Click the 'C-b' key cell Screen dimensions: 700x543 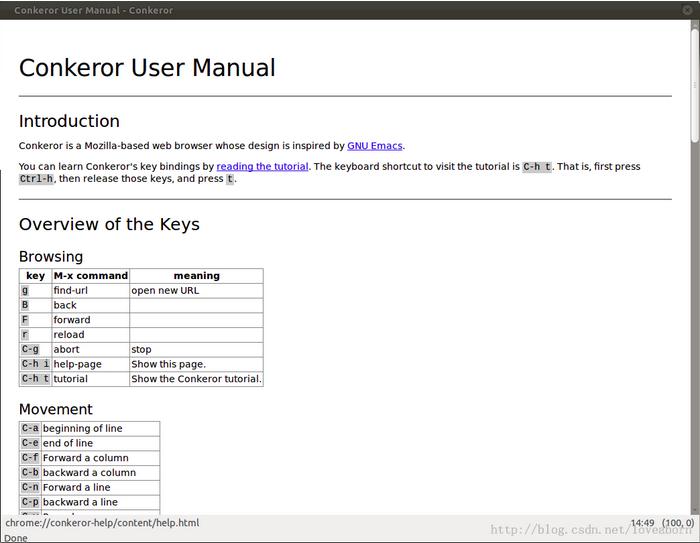point(30,473)
